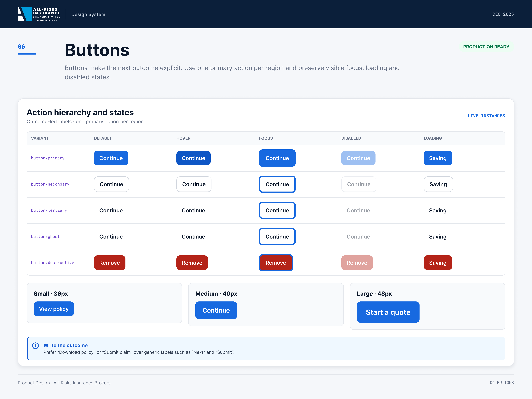Click the hover-state primary Continue button

(193, 158)
